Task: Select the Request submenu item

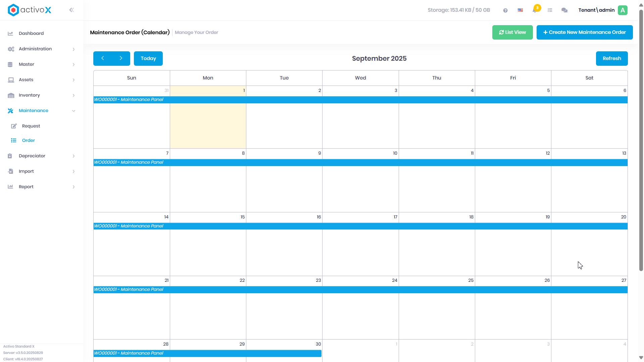Action: click(x=42, y=126)
